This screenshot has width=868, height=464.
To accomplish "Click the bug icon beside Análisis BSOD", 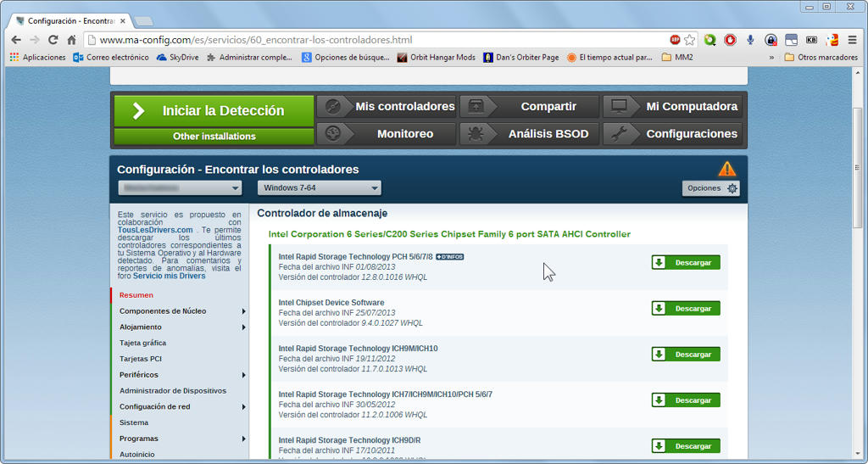I will [476, 133].
